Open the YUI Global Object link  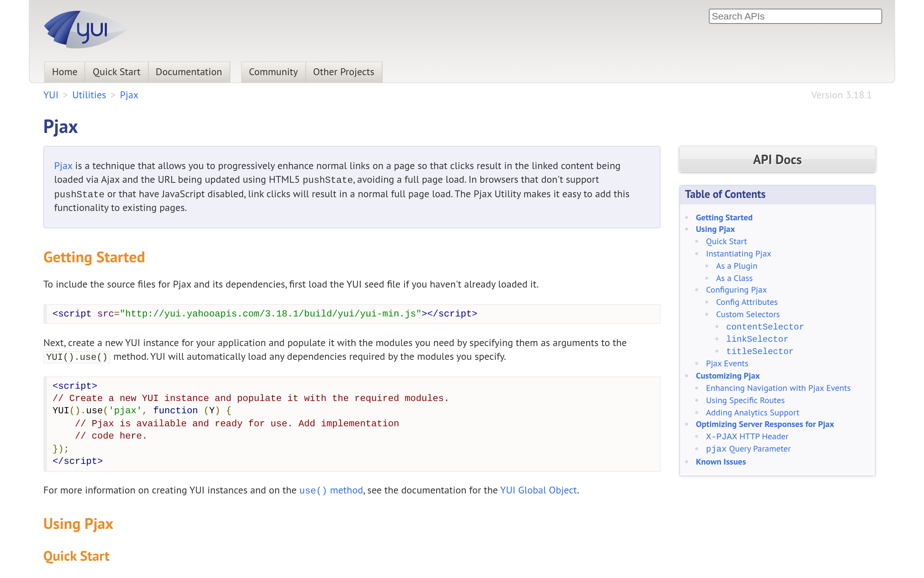tap(539, 491)
